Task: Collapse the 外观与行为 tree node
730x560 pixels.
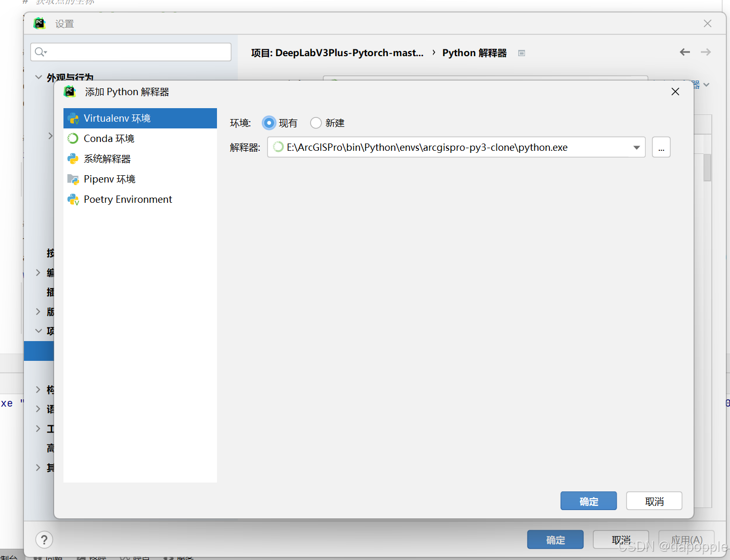Action: [x=39, y=77]
